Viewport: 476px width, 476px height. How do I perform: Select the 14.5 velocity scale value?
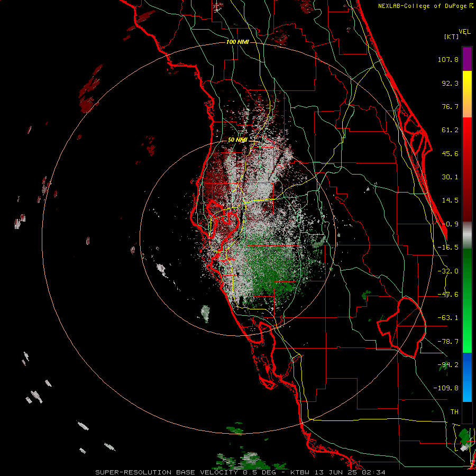pos(450,200)
